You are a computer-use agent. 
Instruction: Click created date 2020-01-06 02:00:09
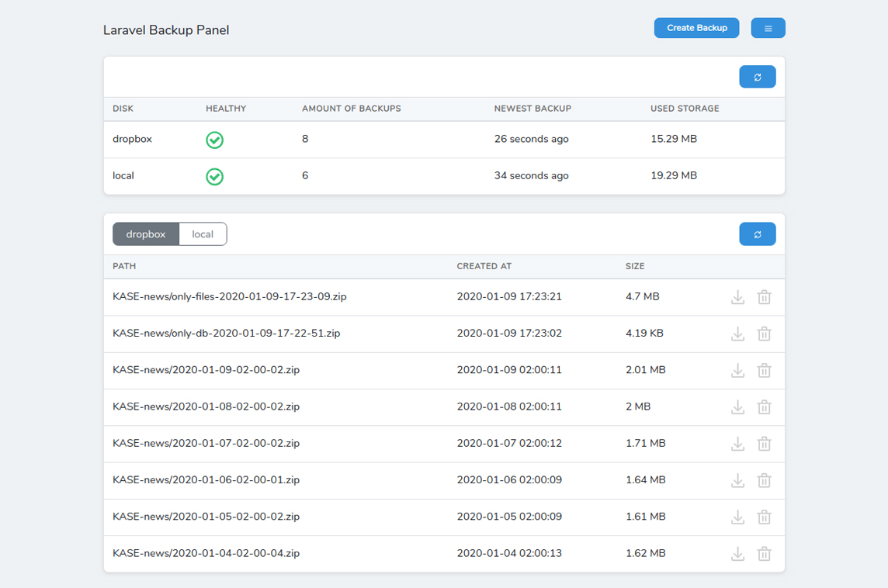(x=509, y=480)
